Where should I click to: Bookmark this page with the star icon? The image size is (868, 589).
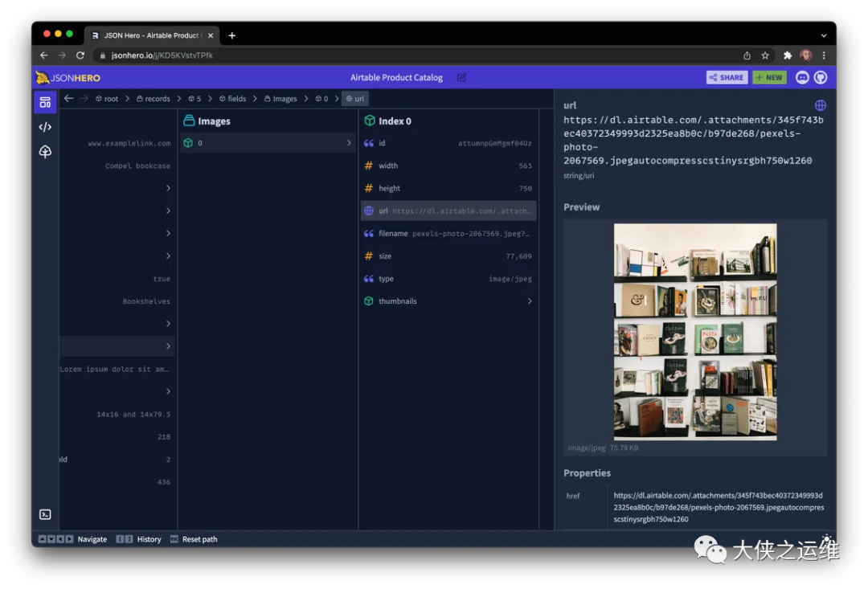pyautogui.click(x=765, y=55)
